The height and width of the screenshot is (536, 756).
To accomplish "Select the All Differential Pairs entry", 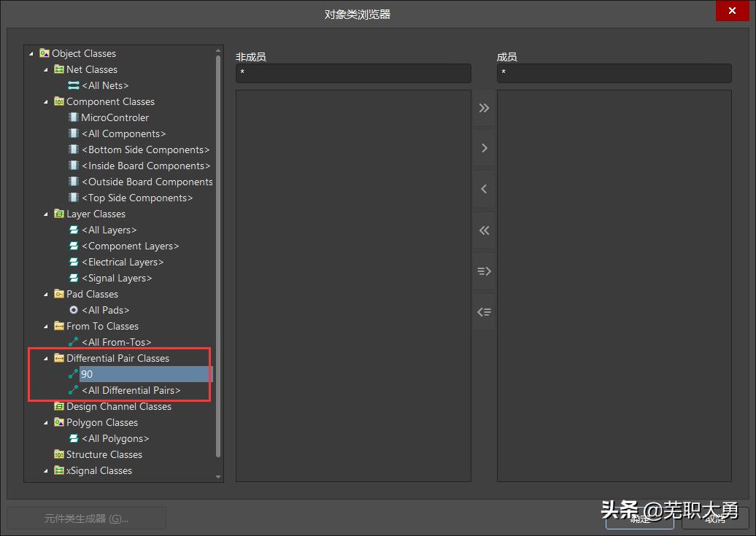I will [x=131, y=390].
